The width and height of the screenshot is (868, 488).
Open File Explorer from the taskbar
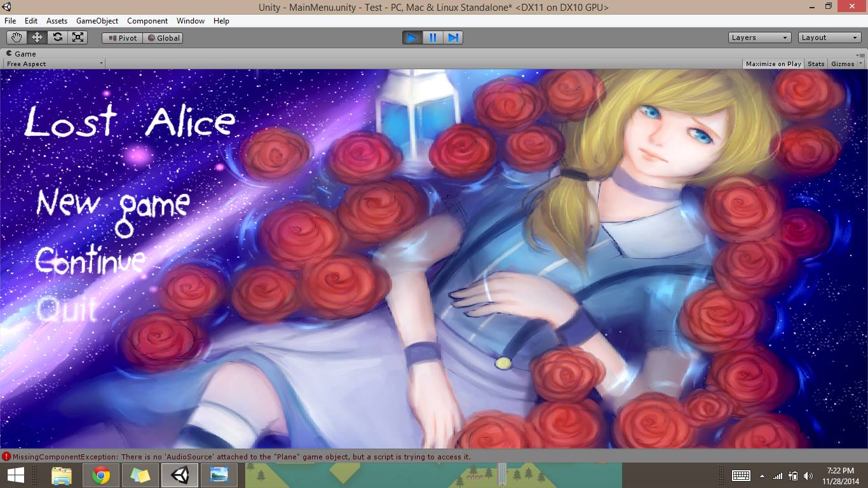pos(62,475)
